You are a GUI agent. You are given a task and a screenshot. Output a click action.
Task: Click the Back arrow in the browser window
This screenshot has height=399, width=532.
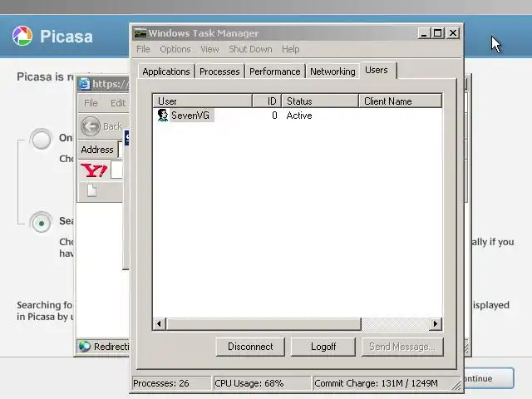91,126
